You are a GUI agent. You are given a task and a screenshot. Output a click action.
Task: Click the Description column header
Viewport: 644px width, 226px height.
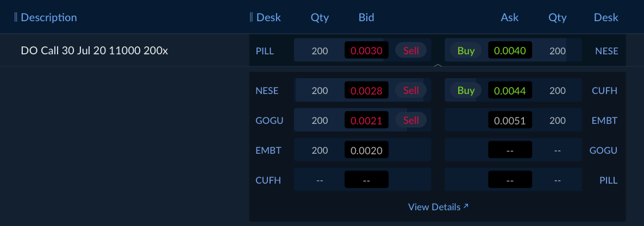49,17
